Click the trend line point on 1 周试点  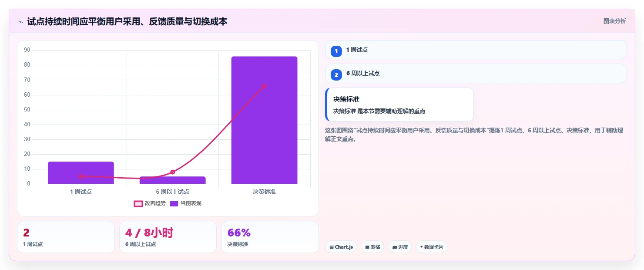click(x=81, y=176)
